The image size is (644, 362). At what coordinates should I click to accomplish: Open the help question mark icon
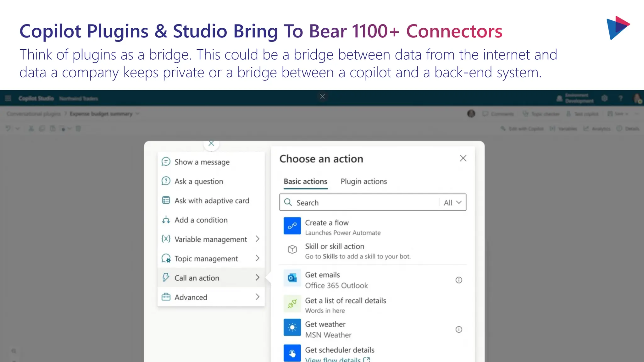pos(621,98)
